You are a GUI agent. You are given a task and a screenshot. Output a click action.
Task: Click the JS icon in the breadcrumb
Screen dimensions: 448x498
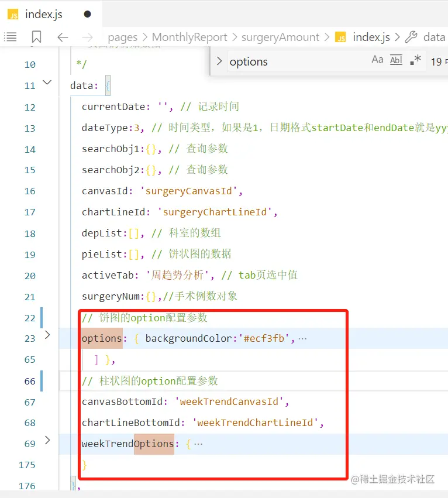(x=340, y=37)
